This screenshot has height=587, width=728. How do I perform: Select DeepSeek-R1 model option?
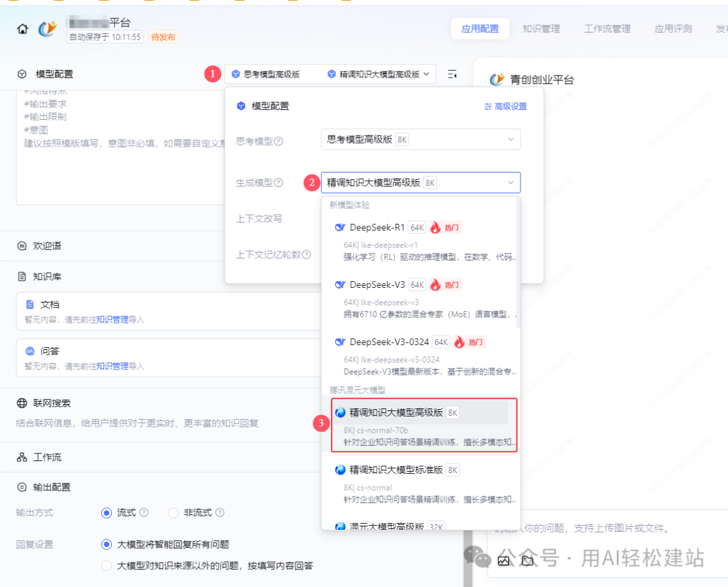(x=420, y=242)
